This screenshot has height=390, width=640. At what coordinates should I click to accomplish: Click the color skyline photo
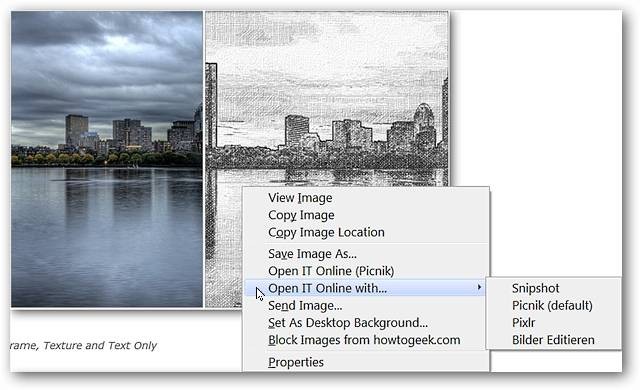107,159
